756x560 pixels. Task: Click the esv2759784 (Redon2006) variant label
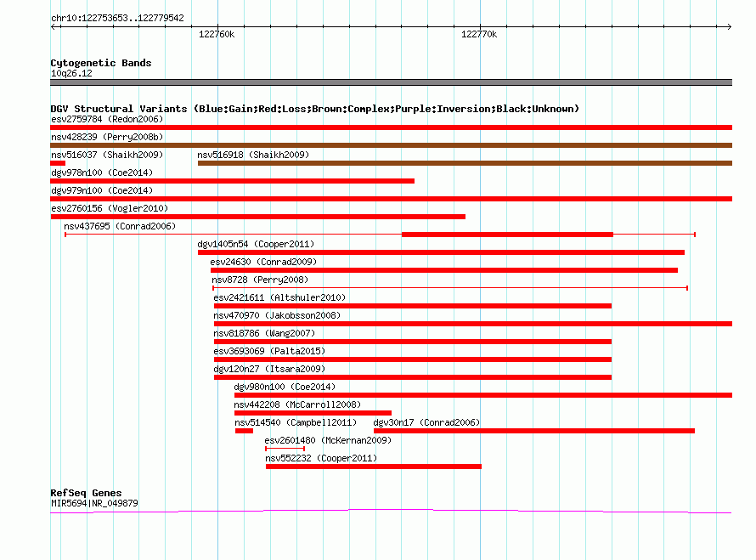pyautogui.click(x=107, y=119)
